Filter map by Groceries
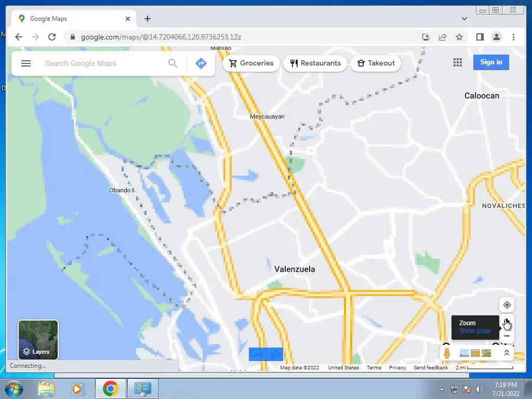 251,63
